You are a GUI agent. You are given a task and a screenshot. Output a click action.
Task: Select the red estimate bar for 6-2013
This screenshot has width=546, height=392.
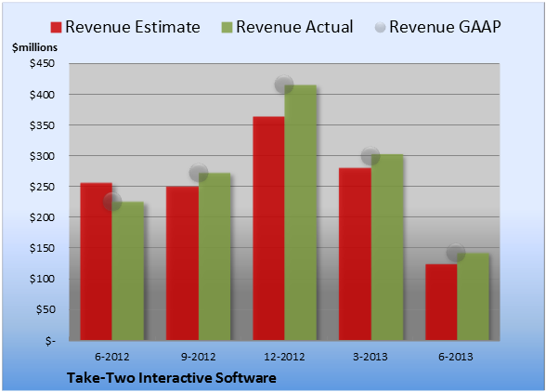441,302
